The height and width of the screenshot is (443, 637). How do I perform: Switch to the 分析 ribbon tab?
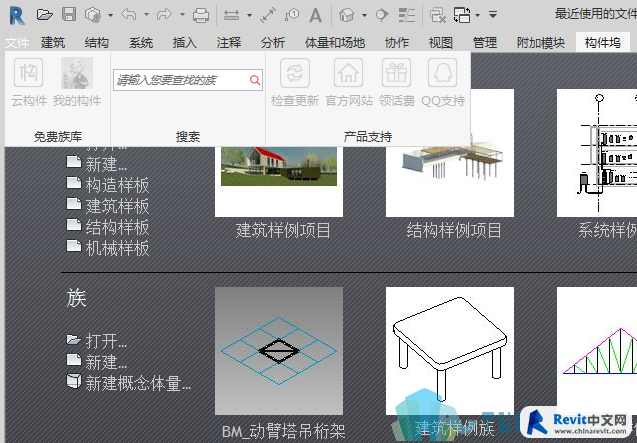pos(273,43)
